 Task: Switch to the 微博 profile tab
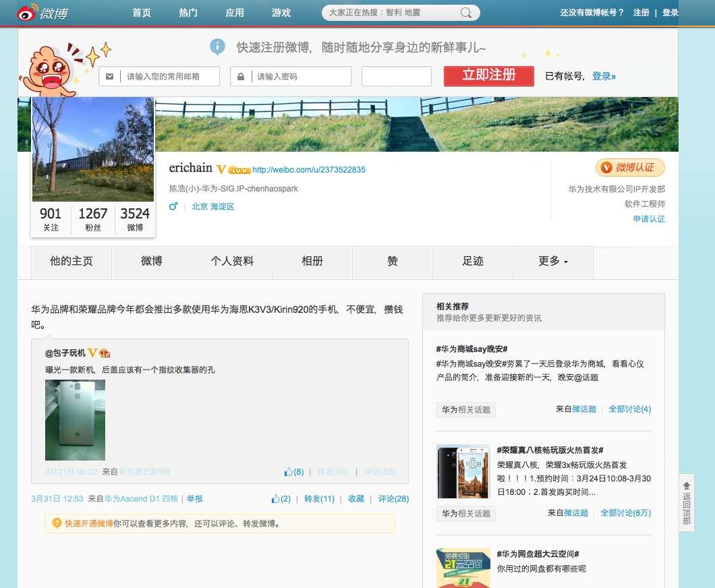tap(151, 261)
